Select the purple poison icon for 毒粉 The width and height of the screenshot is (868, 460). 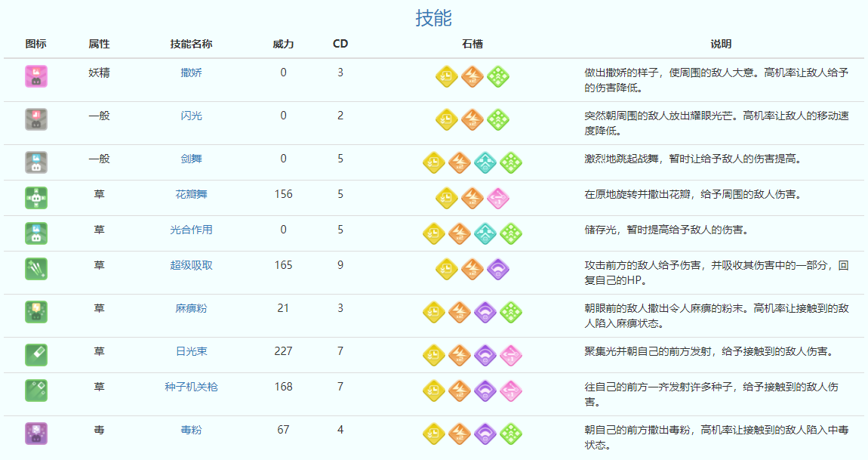[x=35, y=434]
